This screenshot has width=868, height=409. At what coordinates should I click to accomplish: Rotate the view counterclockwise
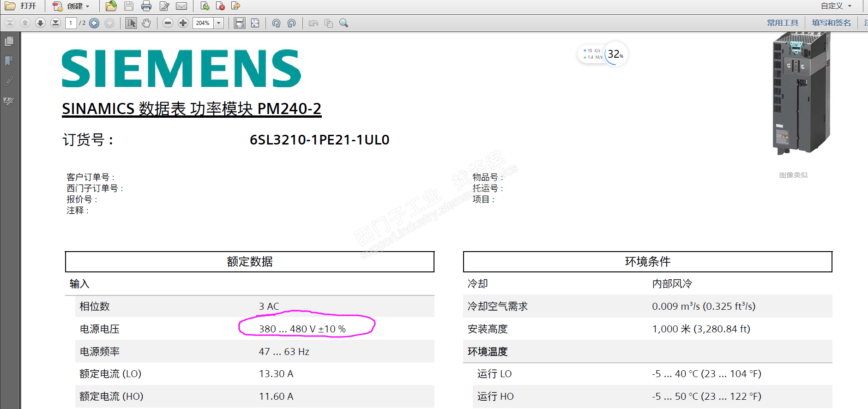[x=291, y=23]
